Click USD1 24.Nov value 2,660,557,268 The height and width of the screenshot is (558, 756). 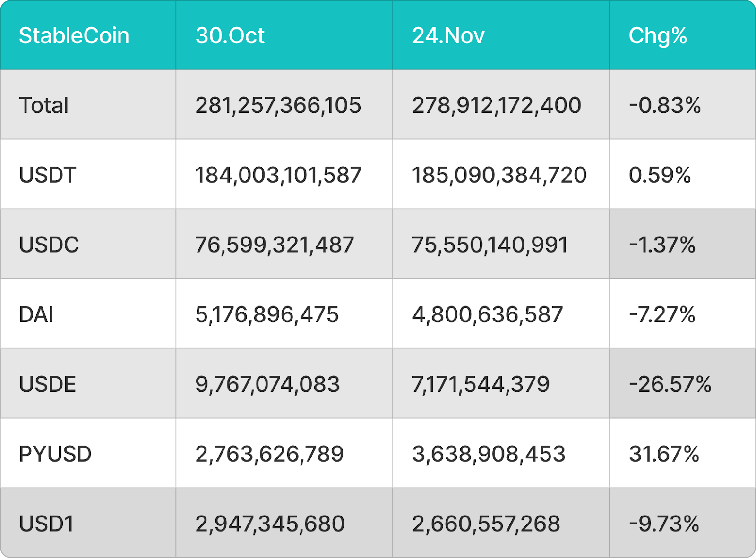coord(486,524)
